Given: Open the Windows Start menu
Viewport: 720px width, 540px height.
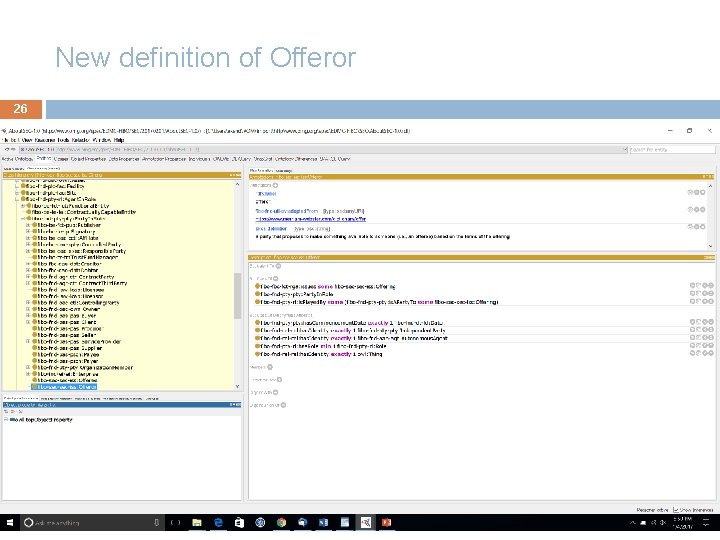Looking at the screenshot, I should (10, 523).
